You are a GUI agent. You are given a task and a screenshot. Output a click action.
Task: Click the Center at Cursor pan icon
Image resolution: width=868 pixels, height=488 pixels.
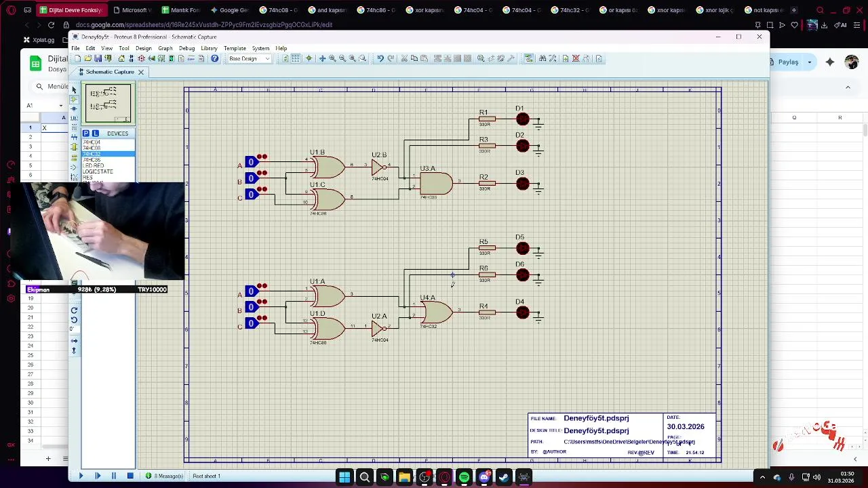322,58
